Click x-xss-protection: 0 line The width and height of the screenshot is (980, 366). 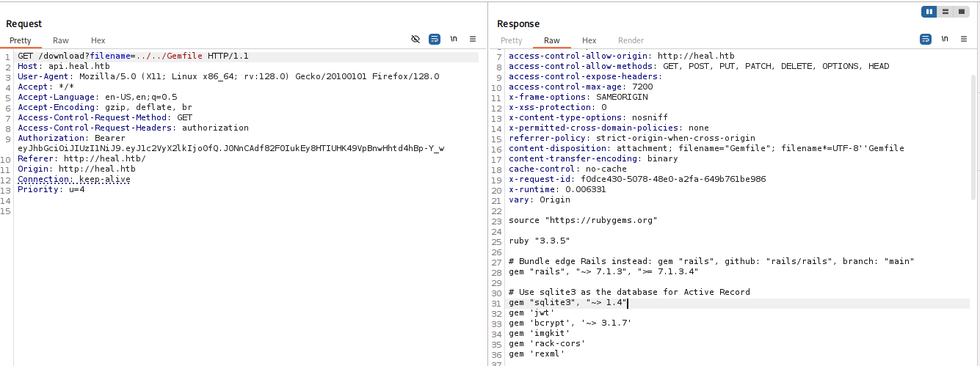557,107
